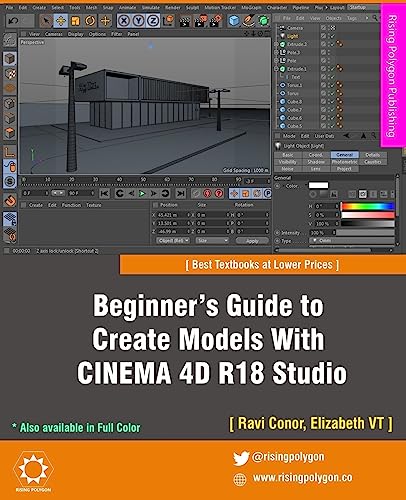The image size is (406, 500).
Task: Click the Record Active Objects icon
Action: point(207,193)
